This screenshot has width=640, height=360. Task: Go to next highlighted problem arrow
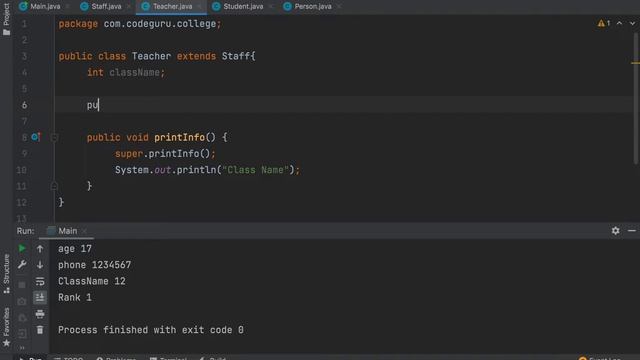632,23
